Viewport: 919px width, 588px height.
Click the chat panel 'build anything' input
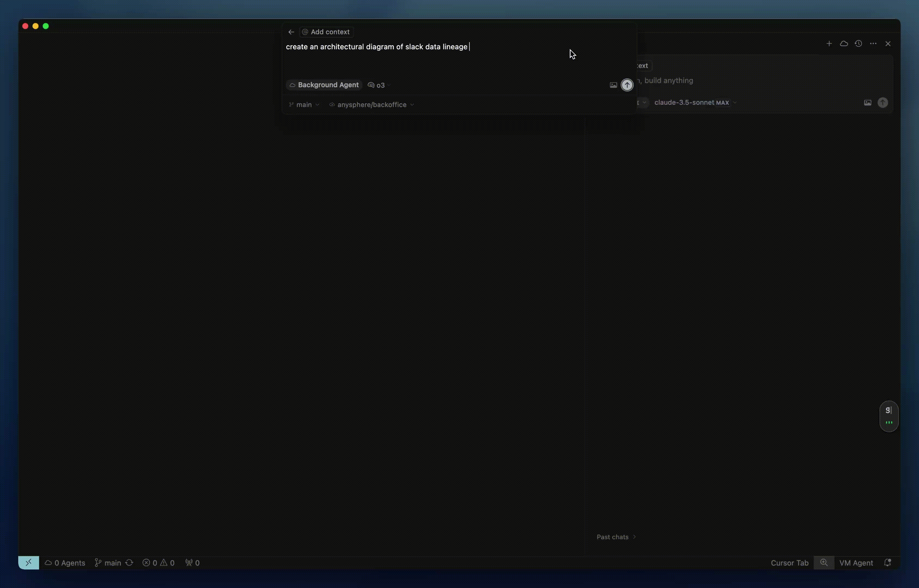[764, 81]
